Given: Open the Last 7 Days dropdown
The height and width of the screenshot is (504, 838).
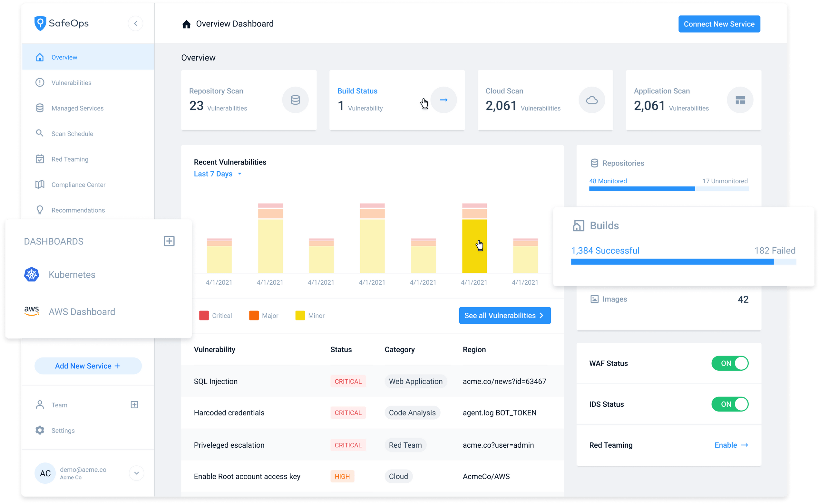Looking at the screenshot, I should 218,174.
